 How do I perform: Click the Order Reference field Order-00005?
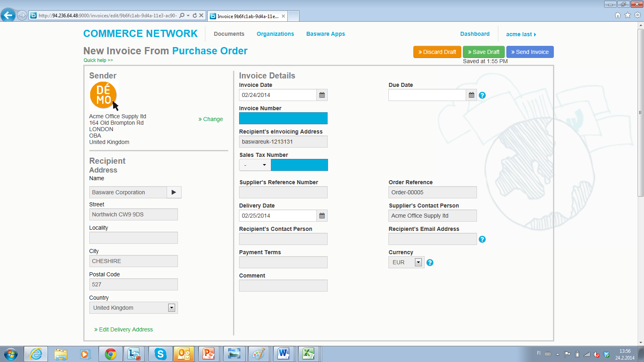(x=433, y=192)
